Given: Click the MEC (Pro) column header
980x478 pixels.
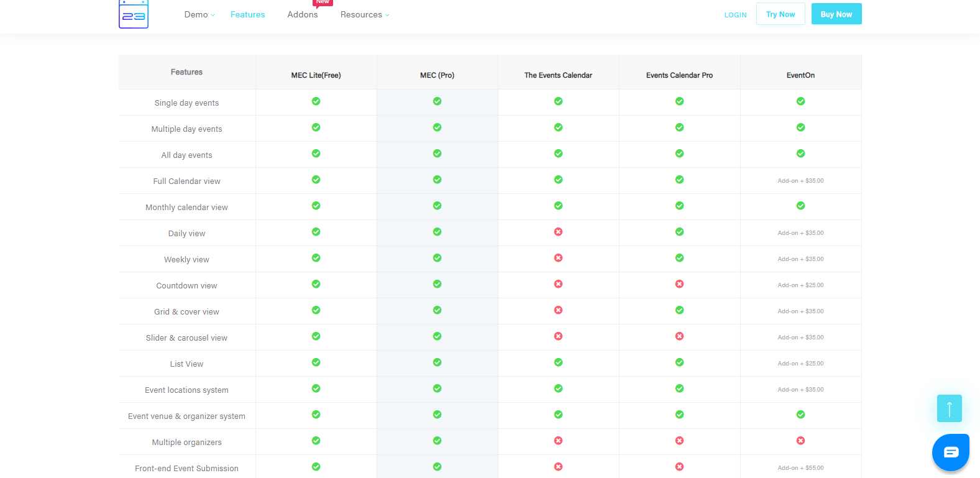Looking at the screenshot, I should (x=437, y=75).
